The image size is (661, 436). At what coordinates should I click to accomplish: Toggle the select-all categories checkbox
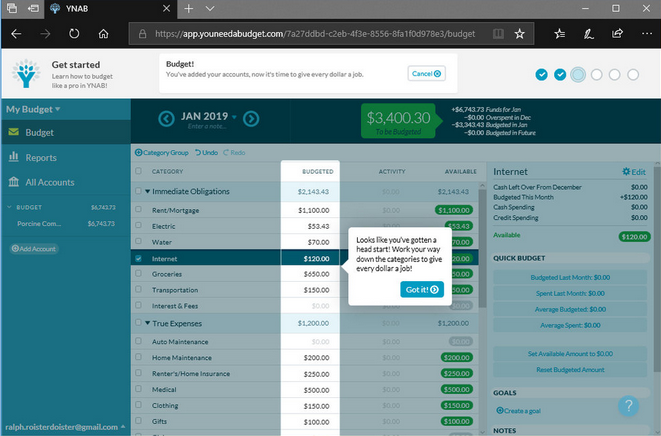[138, 171]
